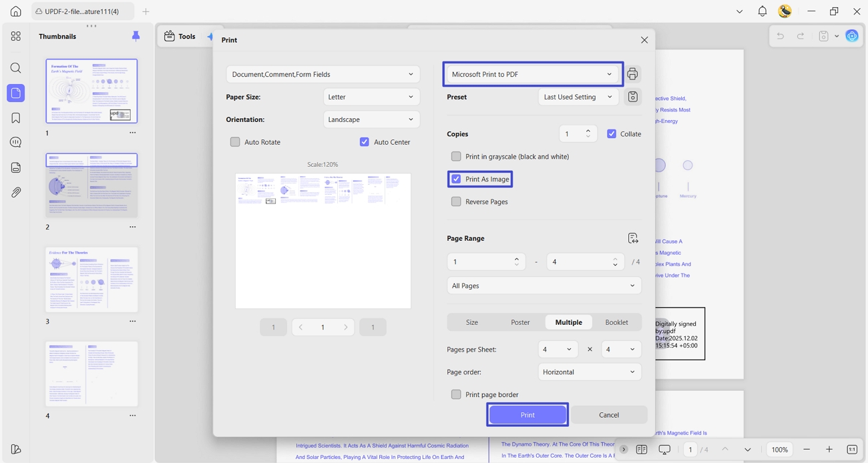
Task: Open the zoom level 100% box
Action: point(780,450)
